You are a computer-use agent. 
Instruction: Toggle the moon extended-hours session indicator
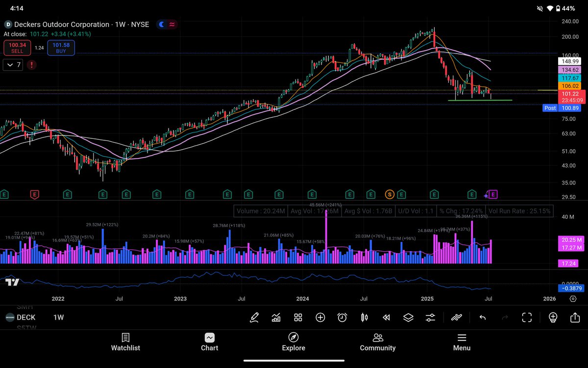tap(162, 25)
